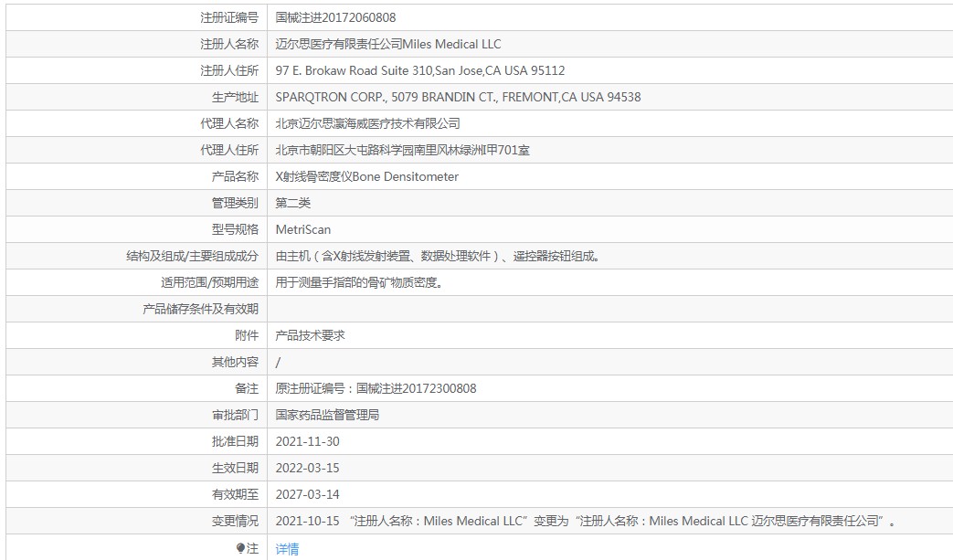Click the 型号规格 field label
This screenshot has height=560, width=953.
[235, 229]
